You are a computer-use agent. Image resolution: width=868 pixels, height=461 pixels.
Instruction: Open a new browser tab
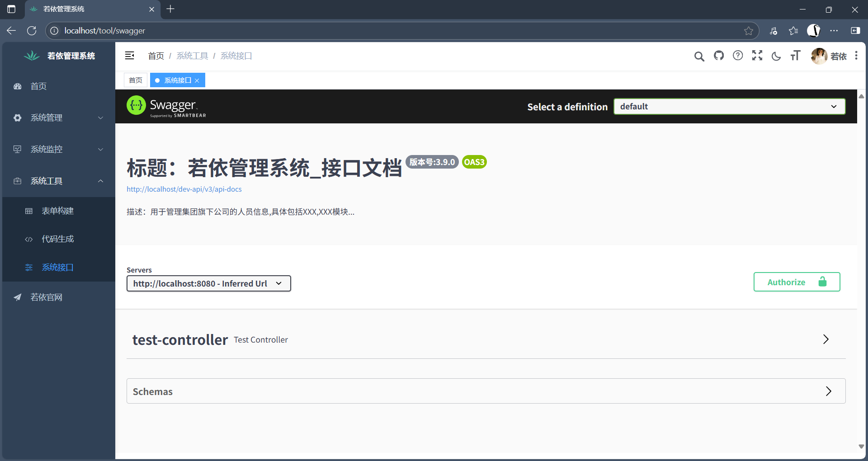point(170,9)
